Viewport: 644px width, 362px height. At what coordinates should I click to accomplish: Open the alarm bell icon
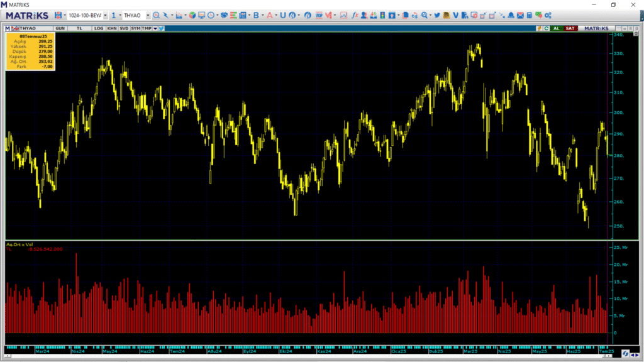[511, 15]
